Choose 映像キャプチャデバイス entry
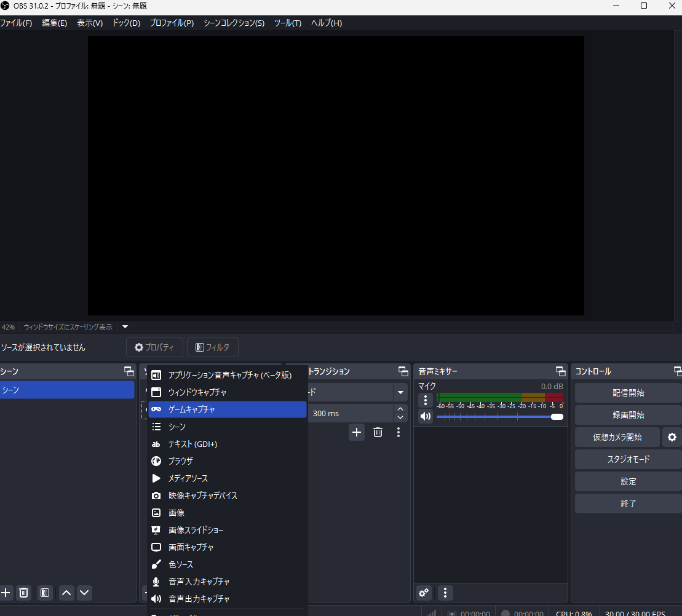The image size is (682, 616). point(228,496)
